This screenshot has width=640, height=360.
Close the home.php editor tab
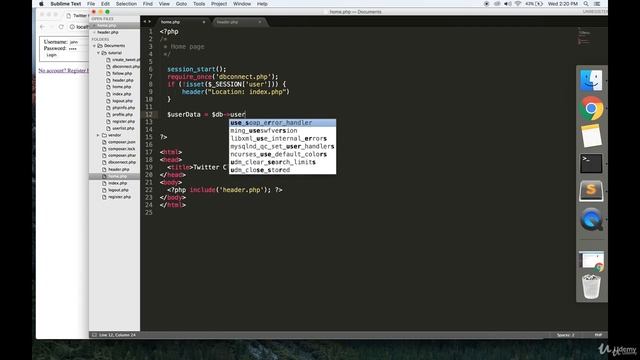(204, 22)
